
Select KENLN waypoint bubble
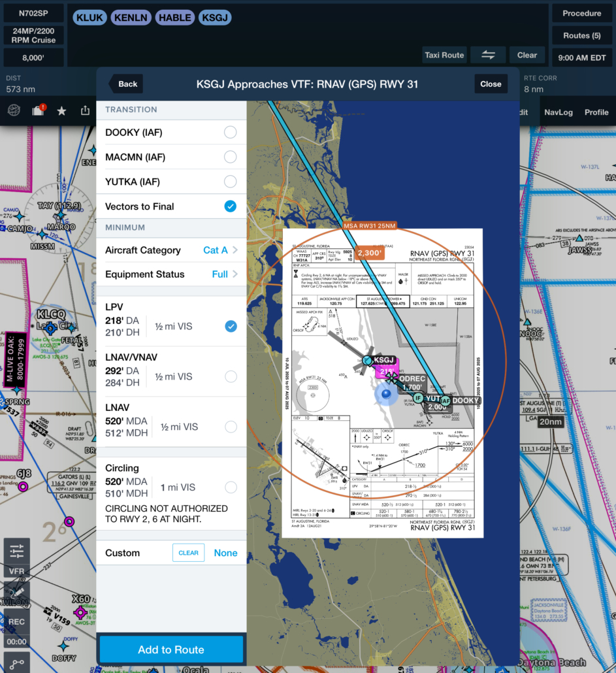[131, 18]
